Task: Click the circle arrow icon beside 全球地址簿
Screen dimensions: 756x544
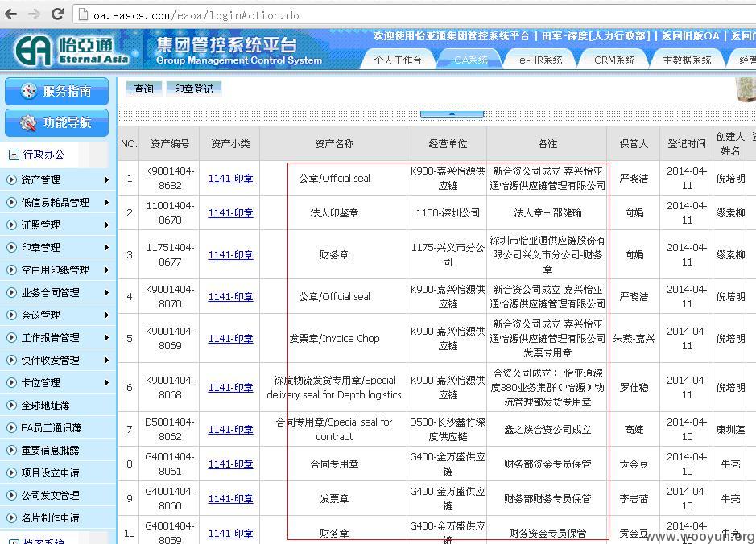Action: tap(11, 406)
